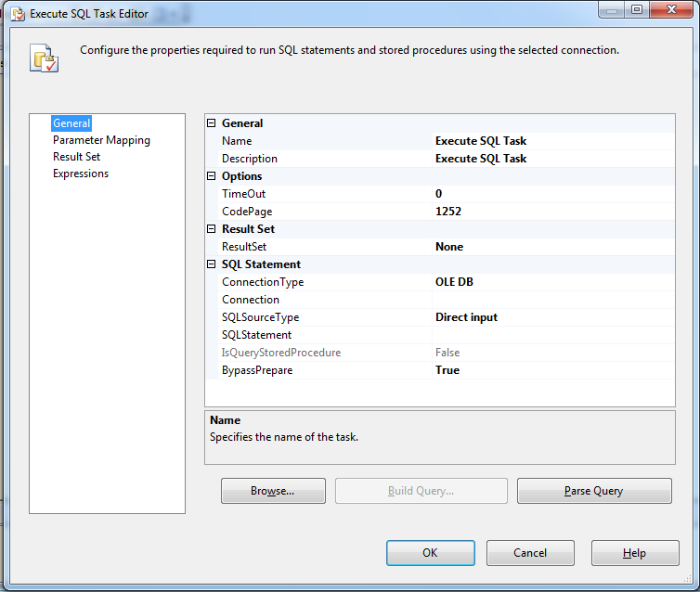Click the Execute SQL Task title bar icon
700x592 pixels.
pos(18,14)
